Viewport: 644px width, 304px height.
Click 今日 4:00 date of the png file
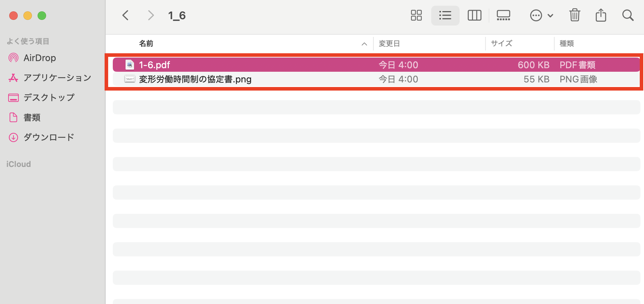pyautogui.click(x=398, y=79)
